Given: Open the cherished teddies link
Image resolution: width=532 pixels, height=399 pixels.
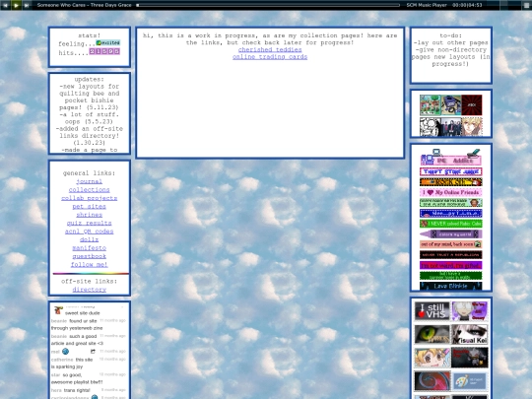Looking at the screenshot, I should point(270,49).
